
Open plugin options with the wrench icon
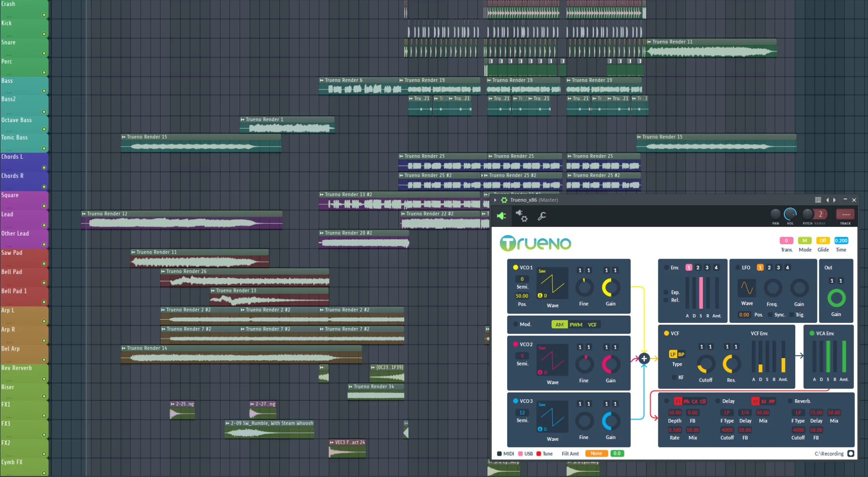(542, 216)
